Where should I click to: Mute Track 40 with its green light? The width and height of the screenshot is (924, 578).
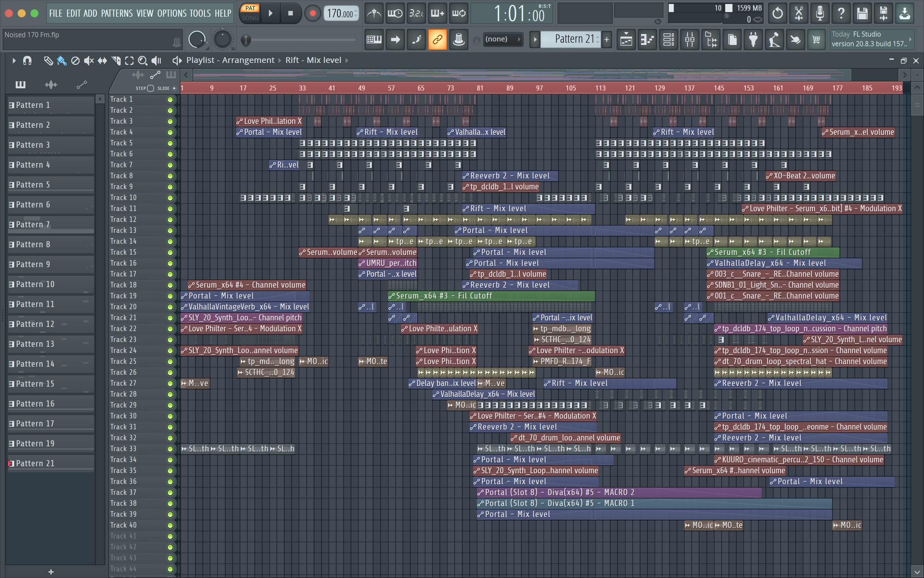[170, 526]
